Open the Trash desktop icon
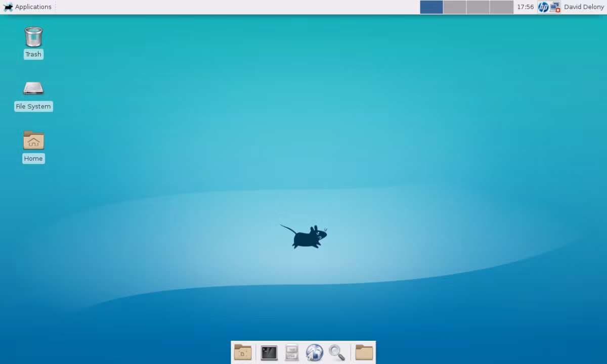607x364 pixels. point(33,36)
